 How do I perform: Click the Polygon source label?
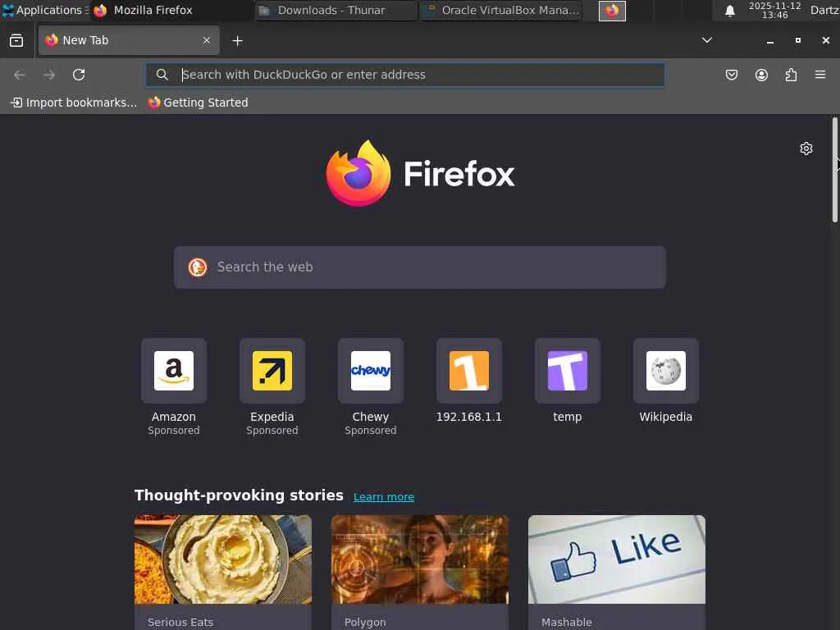pos(365,622)
